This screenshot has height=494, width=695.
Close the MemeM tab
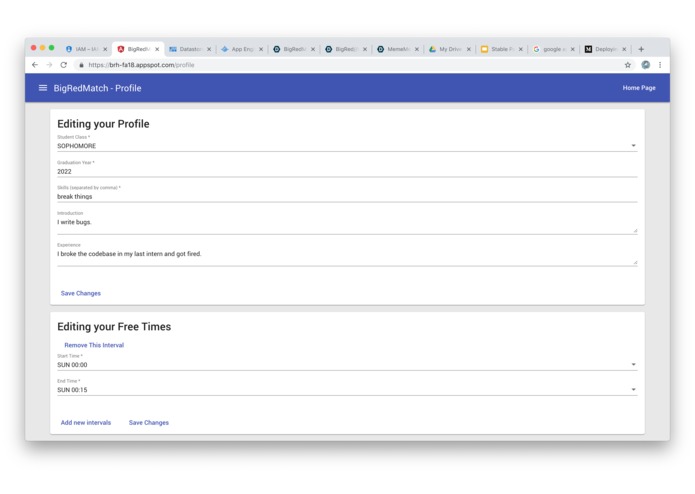pos(417,49)
